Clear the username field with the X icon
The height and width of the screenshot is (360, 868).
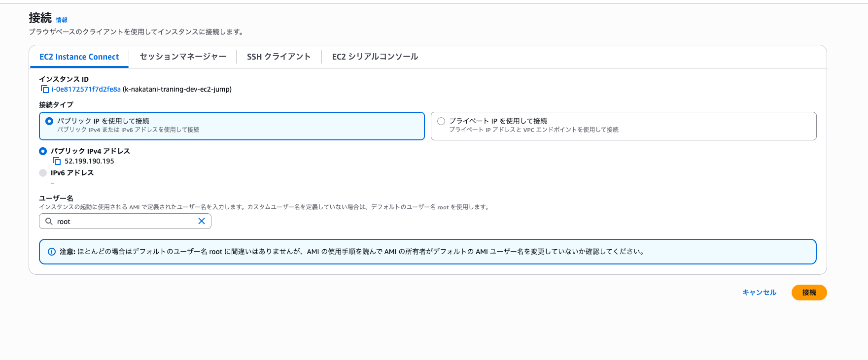click(x=202, y=221)
